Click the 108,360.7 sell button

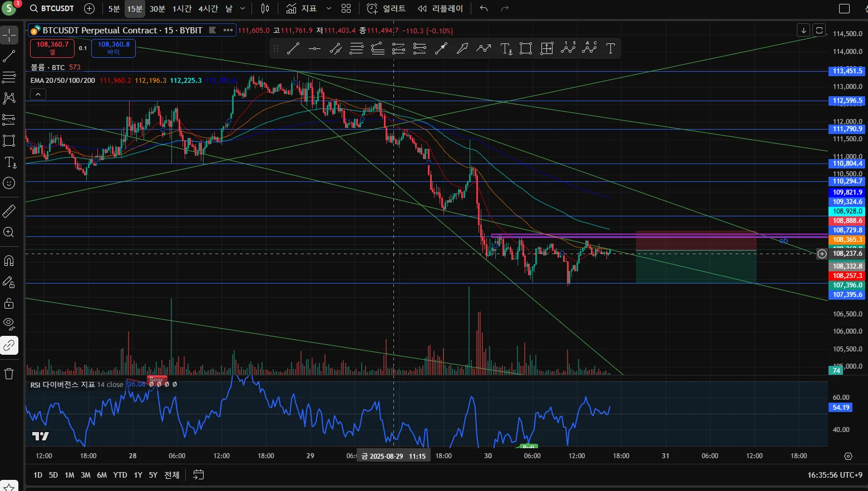52,48
